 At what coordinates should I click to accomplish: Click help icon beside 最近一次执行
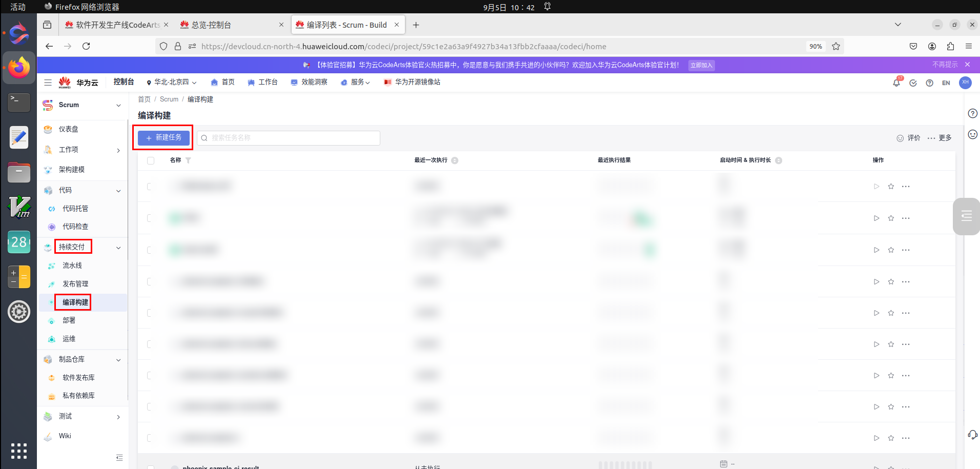(455, 160)
